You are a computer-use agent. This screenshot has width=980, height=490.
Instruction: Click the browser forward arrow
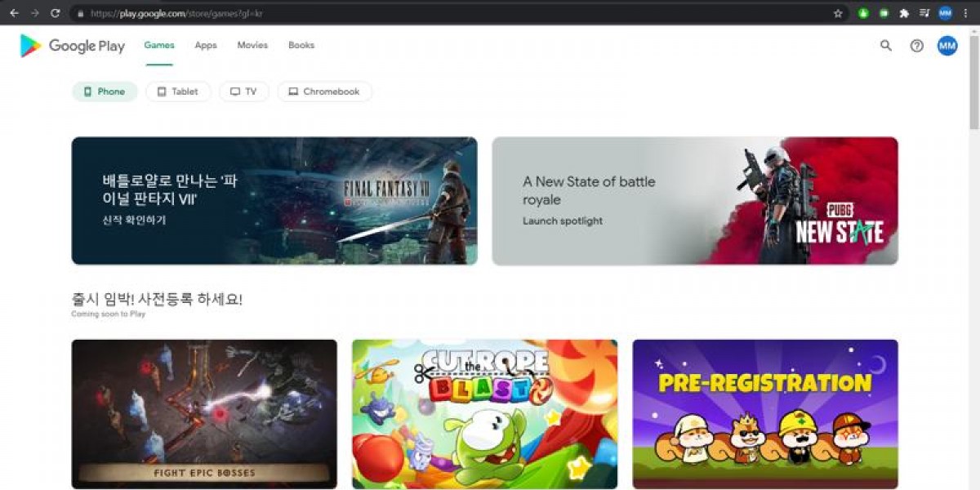pyautogui.click(x=34, y=13)
